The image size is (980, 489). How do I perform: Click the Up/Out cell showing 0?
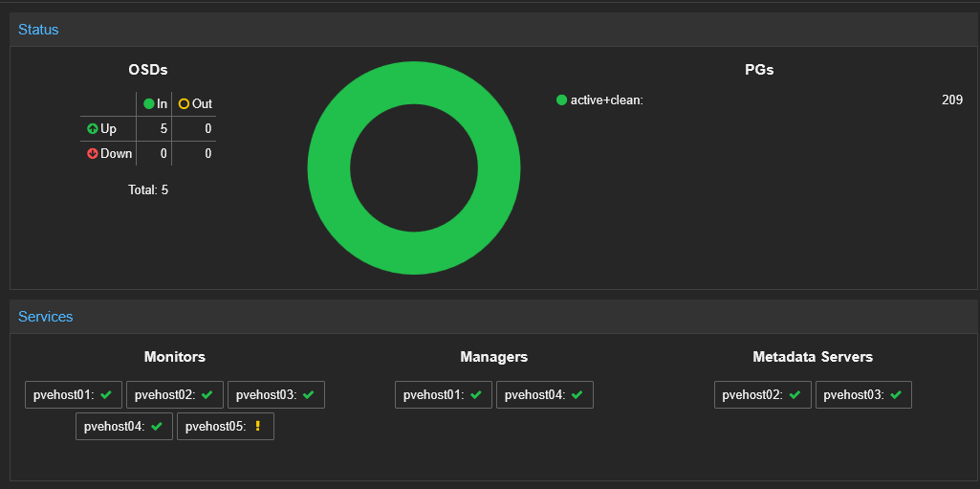click(194, 129)
